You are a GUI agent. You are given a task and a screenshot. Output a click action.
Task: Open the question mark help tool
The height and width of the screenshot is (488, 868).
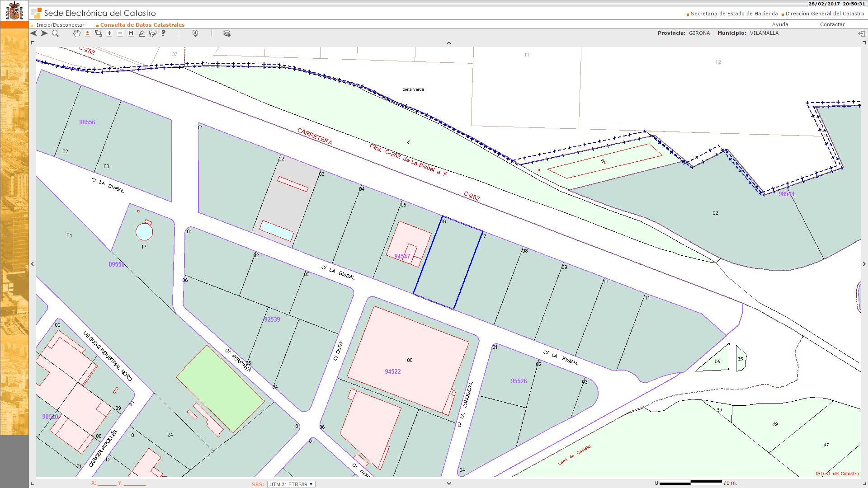164,33
